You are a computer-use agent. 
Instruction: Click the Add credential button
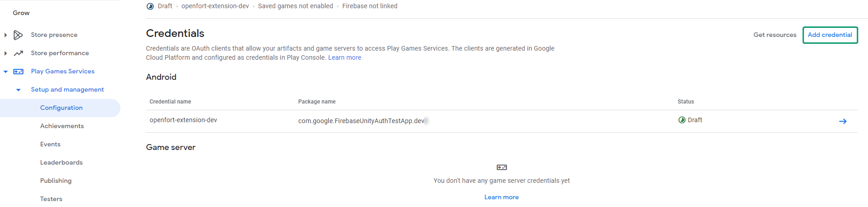(x=830, y=35)
